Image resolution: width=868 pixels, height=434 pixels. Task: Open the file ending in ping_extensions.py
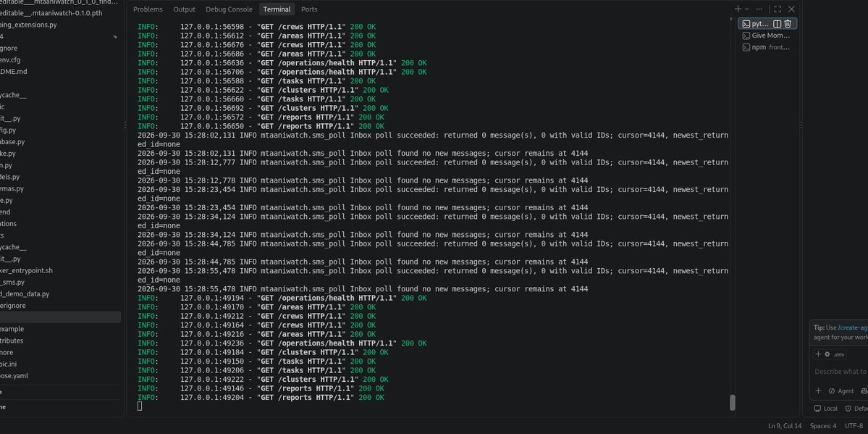point(60,25)
